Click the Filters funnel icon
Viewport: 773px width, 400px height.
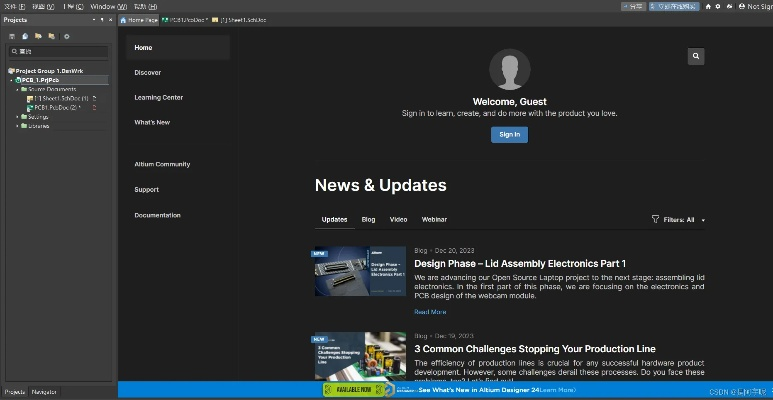tap(655, 219)
